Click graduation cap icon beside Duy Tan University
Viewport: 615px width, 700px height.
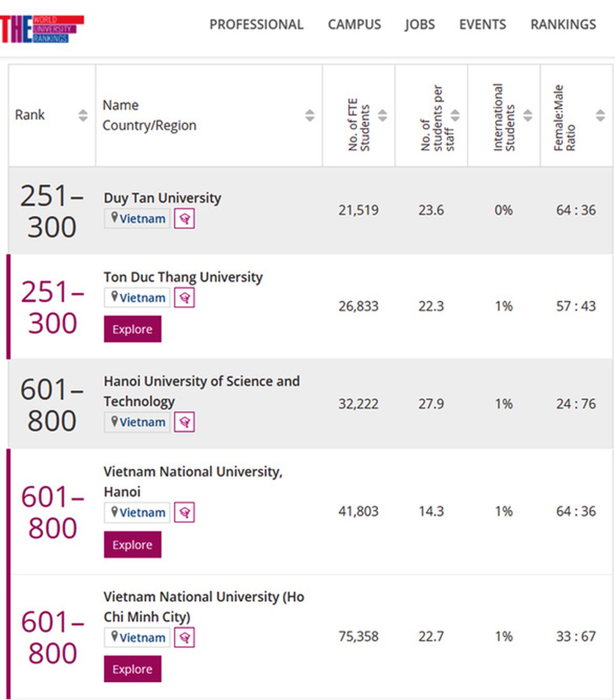(x=184, y=218)
